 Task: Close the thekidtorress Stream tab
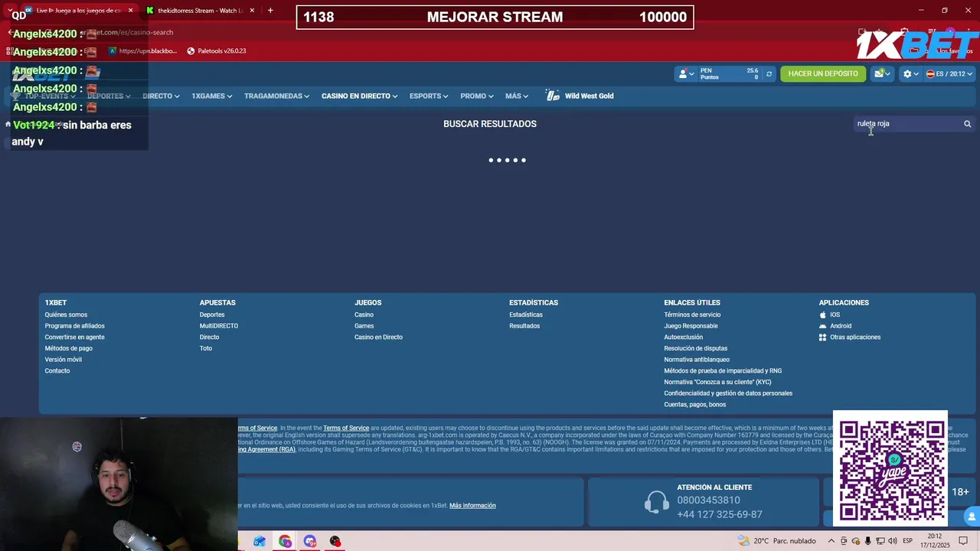252,11
